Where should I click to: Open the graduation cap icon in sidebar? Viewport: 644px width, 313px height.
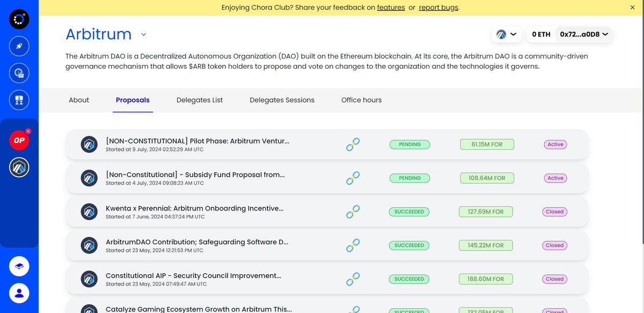19,266
